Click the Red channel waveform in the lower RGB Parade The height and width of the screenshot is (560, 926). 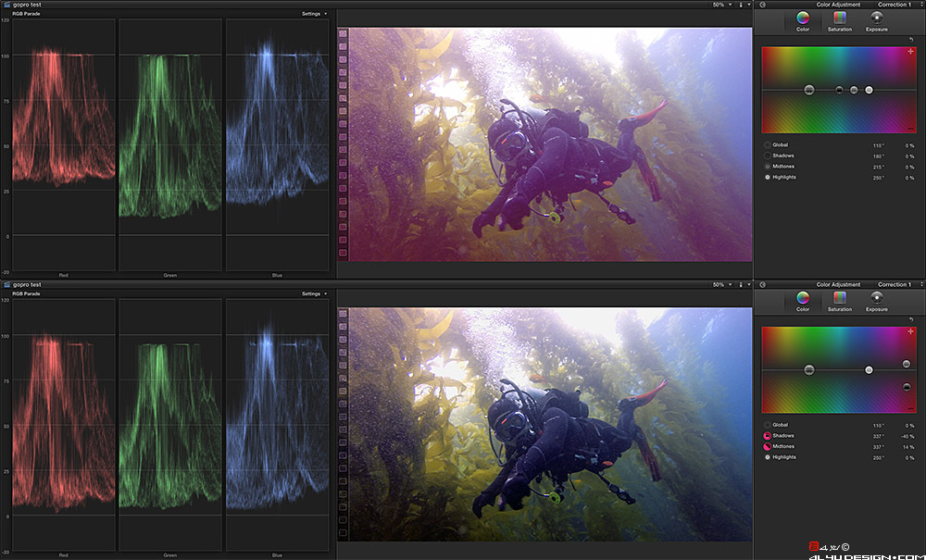click(64, 425)
